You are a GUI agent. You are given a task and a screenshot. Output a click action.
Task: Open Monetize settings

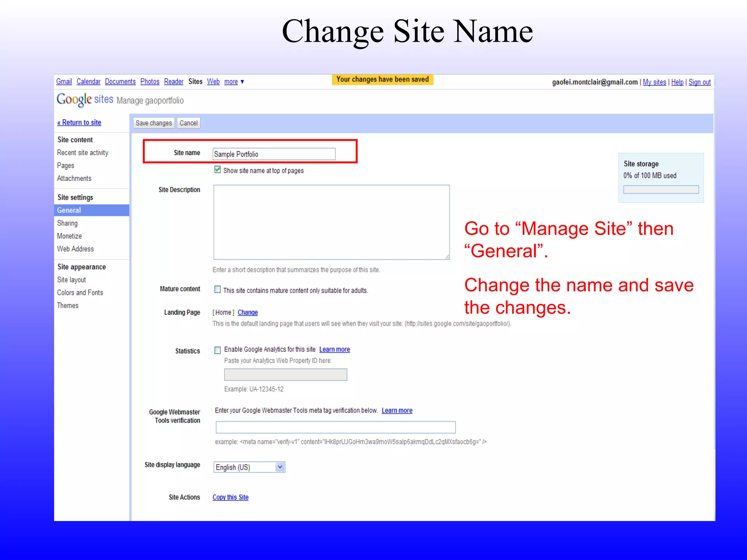pyautogui.click(x=69, y=236)
